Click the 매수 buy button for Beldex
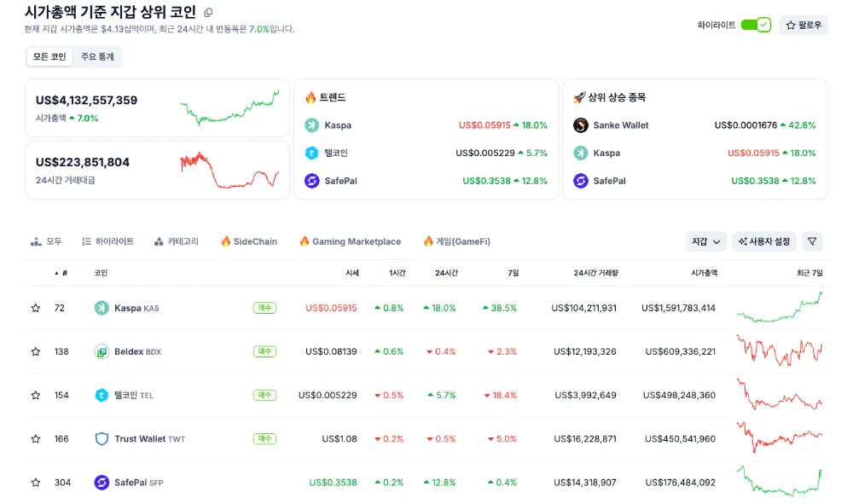The image size is (853, 504). click(264, 351)
